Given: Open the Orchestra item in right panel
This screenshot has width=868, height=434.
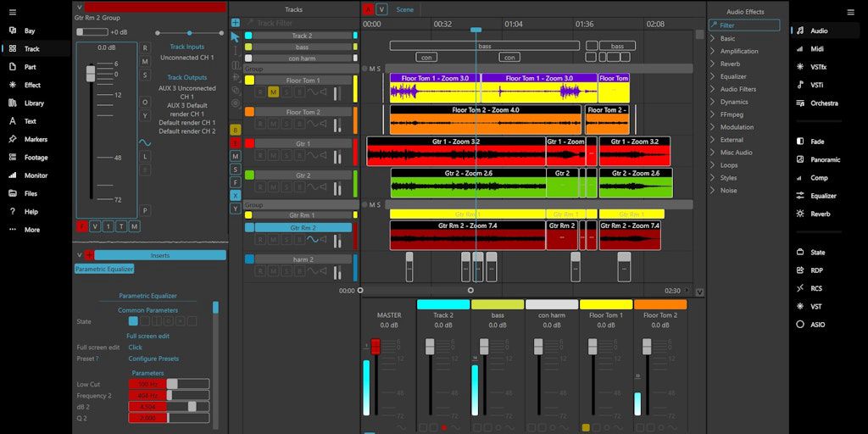Looking at the screenshot, I should click(x=823, y=103).
